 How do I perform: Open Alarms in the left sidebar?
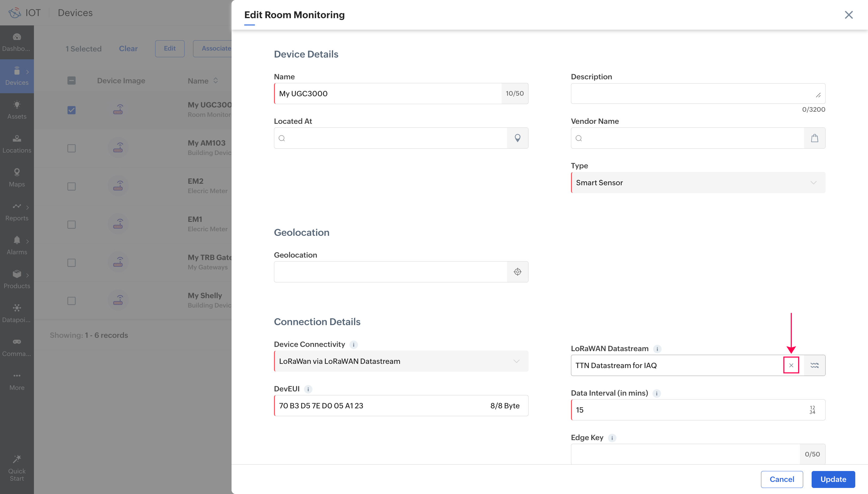pos(17,245)
